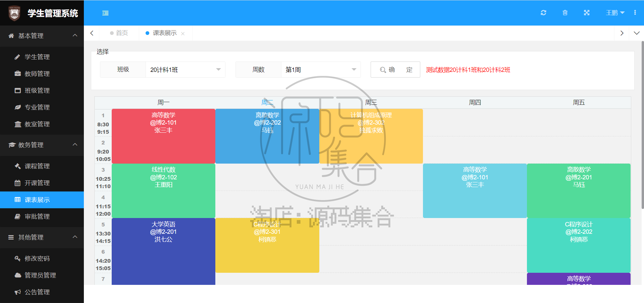Open 班级管理 in the sidebar

click(42, 90)
